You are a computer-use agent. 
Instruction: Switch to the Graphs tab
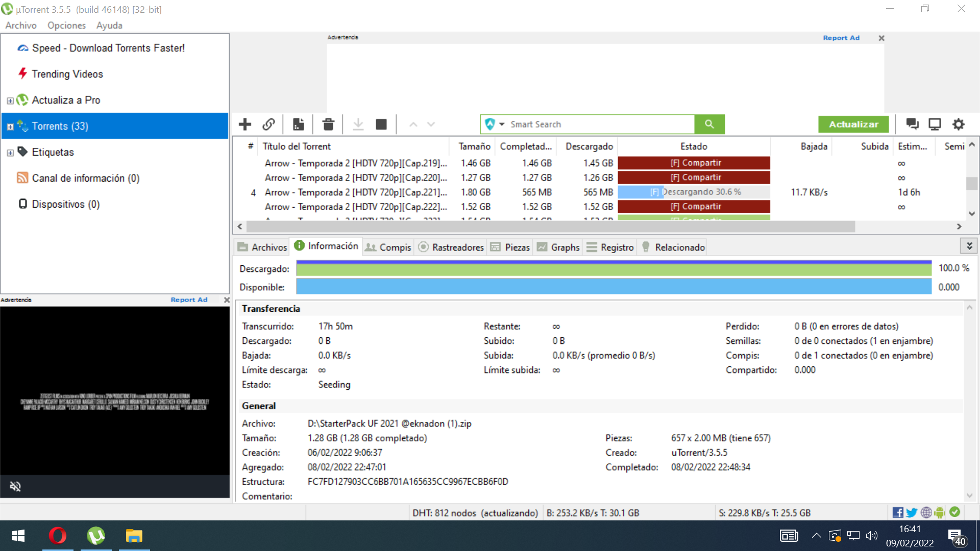(x=558, y=247)
